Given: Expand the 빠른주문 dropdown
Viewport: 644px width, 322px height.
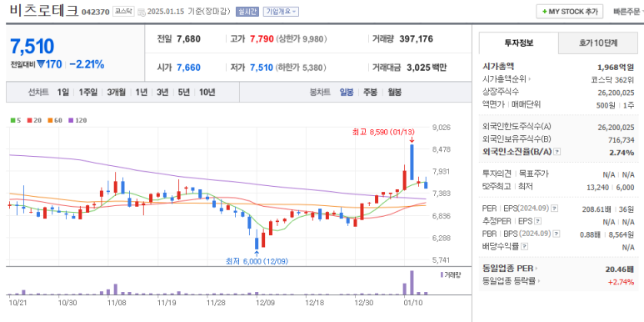Looking at the screenshot, I should [627, 12].
